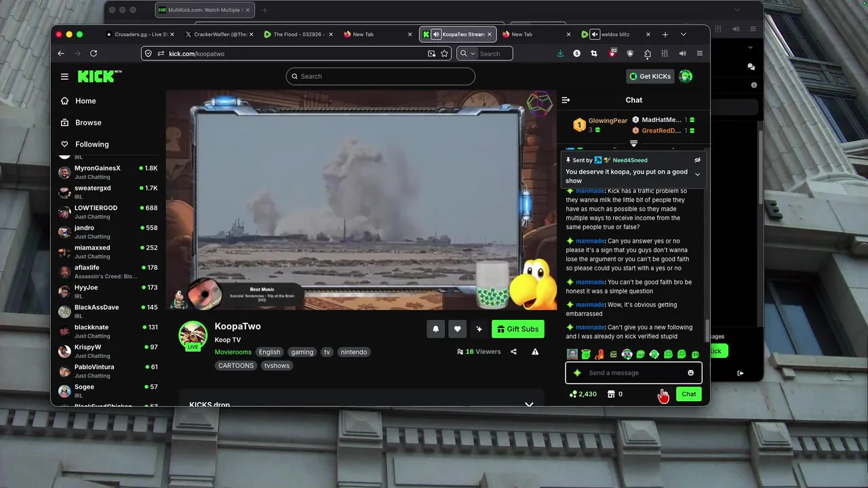Screen dimensions: 868x488
Task: Click the CARTOONS tag
Action: point(236,366)
